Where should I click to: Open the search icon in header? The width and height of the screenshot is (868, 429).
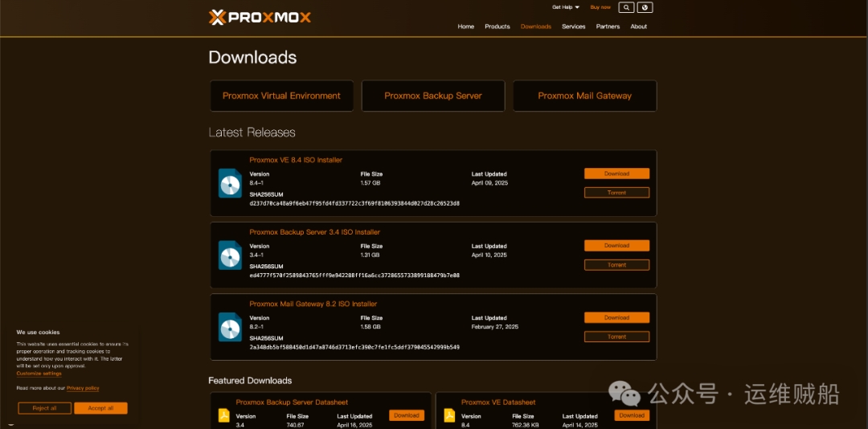pyautogui.click(x=626, y=7)
